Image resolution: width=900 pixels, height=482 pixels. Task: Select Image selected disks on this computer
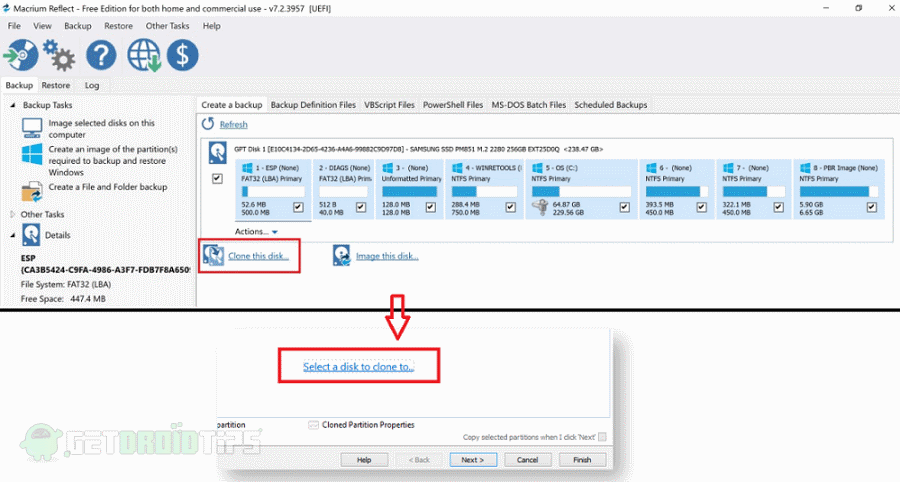101,129
